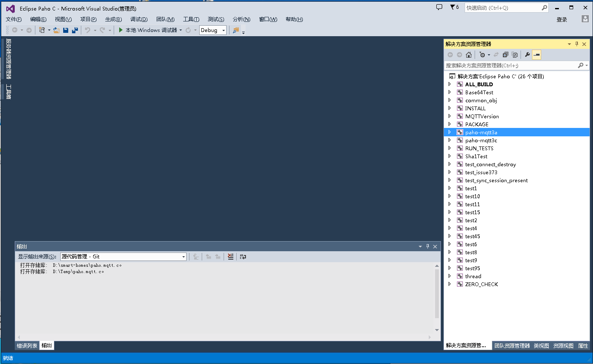Image resolution: width=593 pixels, height=364 pixels.
Task: Expand the ZERO_CHECK project node
Action: [449, 284]
